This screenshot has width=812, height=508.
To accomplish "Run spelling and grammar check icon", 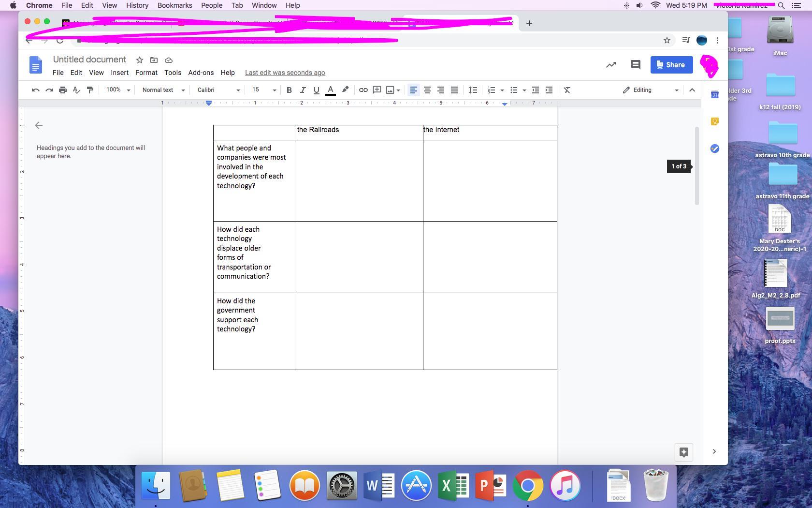I will coord(76,90).
